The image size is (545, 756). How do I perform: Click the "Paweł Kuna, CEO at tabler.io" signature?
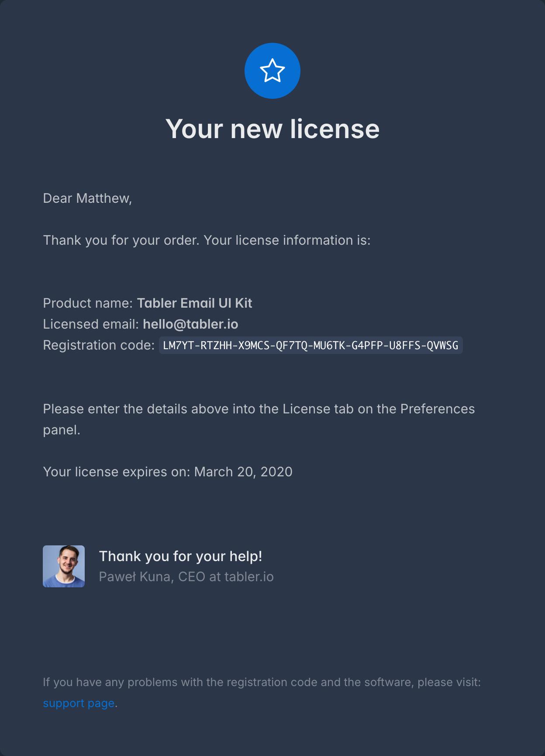pyautogui.click(x=186, y=577)
